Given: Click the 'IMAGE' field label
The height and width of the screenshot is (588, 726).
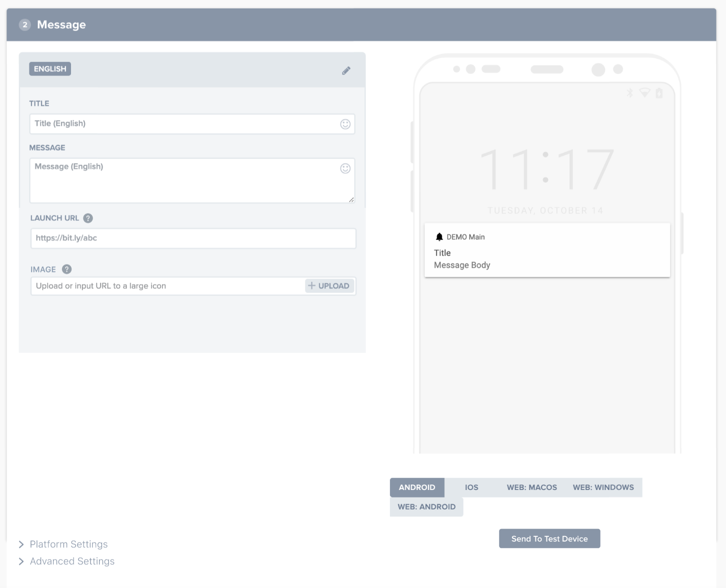Looking at the screenshot, I should coord(43,269).
